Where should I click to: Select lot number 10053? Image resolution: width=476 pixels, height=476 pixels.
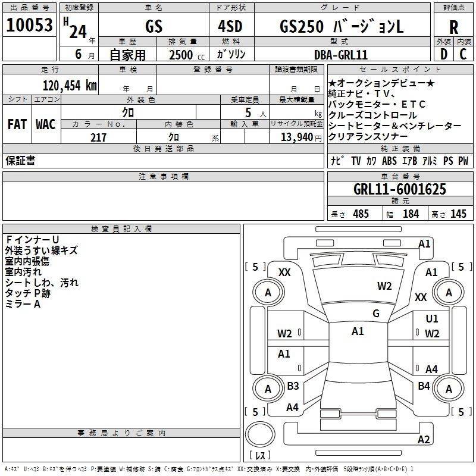coord(29,25)
